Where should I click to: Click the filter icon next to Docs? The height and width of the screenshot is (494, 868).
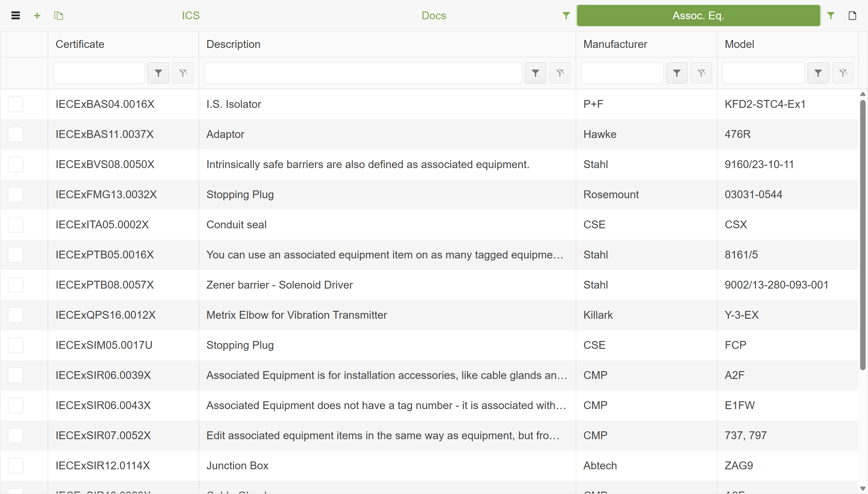pyautogui.click(x=566, y=16)
